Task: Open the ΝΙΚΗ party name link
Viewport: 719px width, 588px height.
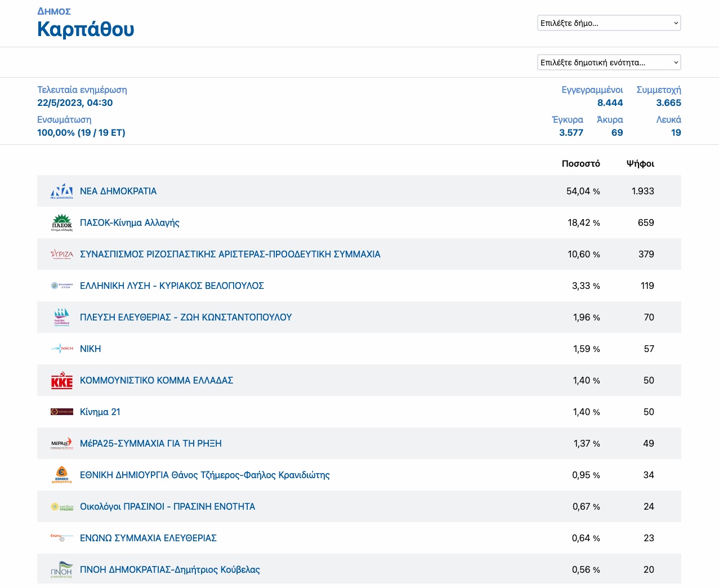Action: 91,349
